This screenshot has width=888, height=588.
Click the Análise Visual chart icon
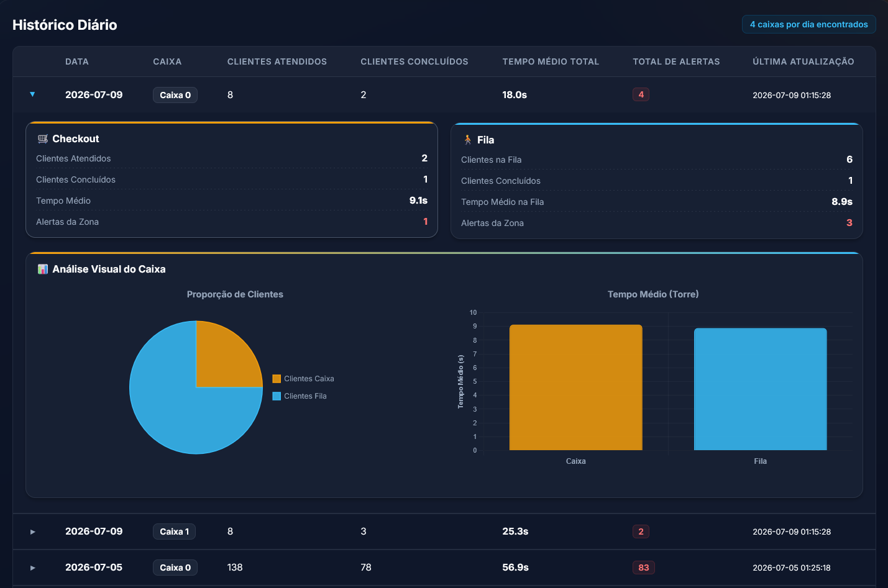coord(42,269)
